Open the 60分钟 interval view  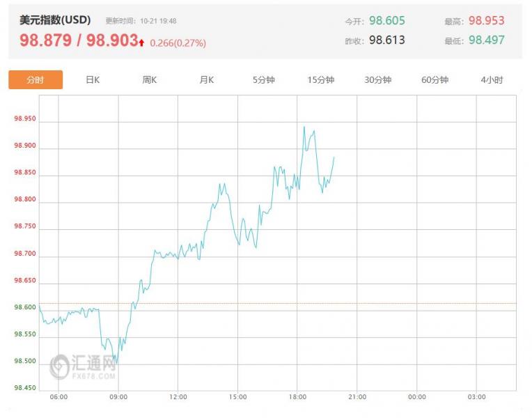click(x=435, y=80)
